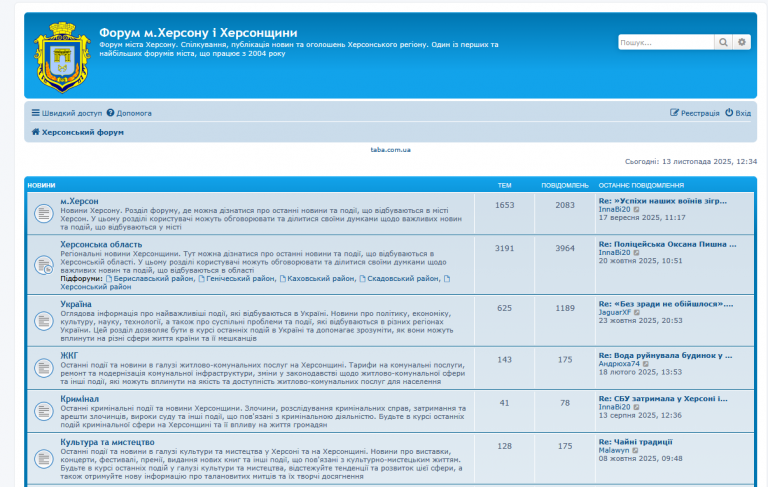
Task: Open last post 'Re: Вода руйнувала будинок у'
Action: (x=665, y=355)
